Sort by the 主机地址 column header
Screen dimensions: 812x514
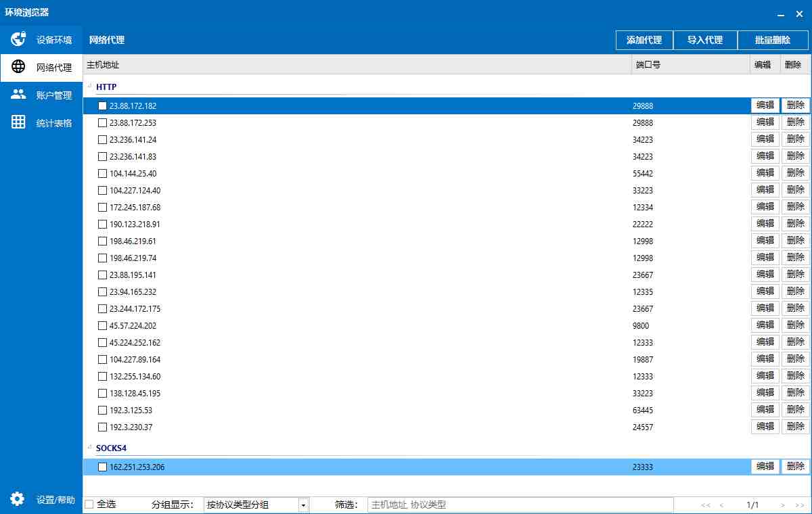(x=357, y=65)
